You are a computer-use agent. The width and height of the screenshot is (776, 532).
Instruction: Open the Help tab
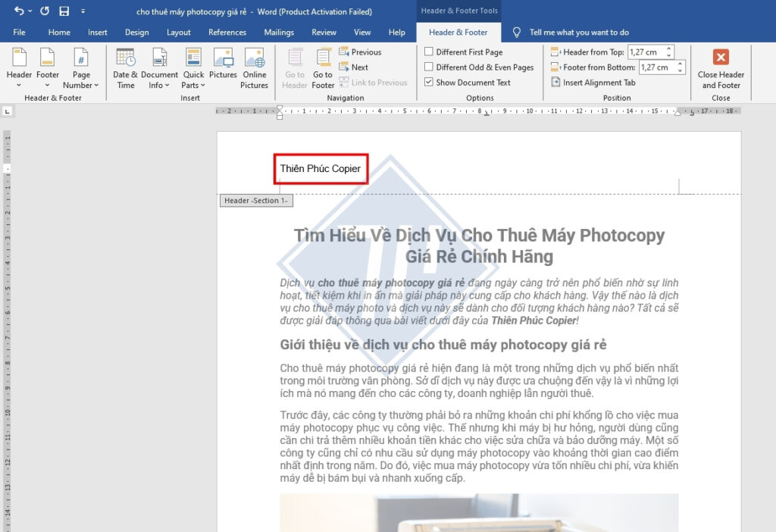(396, 32)
